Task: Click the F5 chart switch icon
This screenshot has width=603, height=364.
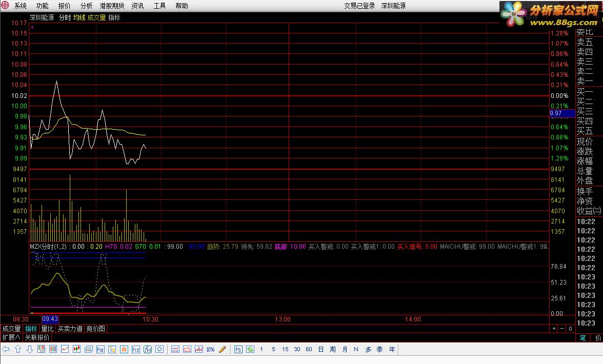Action: click(x=238, y=349)
